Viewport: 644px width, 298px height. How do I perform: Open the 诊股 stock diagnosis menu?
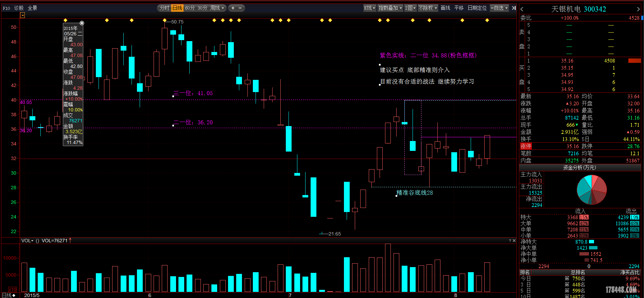pyautogui.click(x=19, y=8)
